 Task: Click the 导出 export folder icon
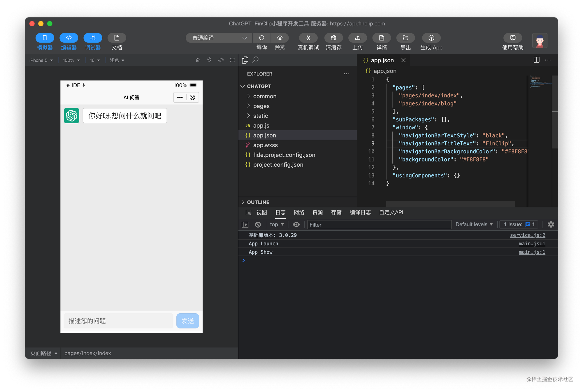[x=405, y=38]
